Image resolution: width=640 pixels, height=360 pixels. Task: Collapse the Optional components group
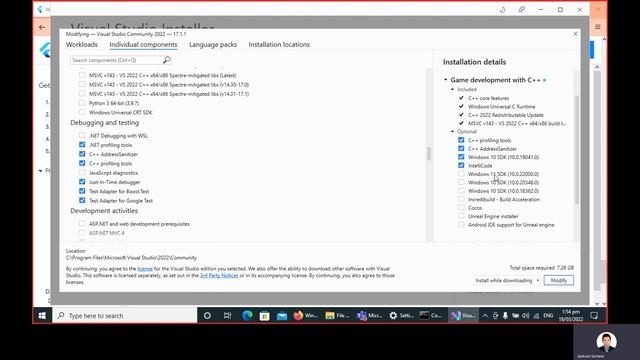[452, 131]
